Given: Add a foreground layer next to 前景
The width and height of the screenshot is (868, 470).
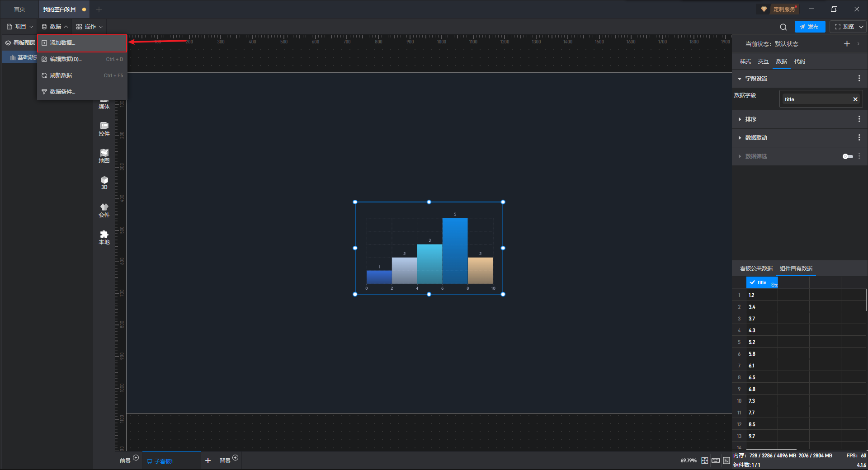Looking at the screenshot, I should [x=136, y=458].
